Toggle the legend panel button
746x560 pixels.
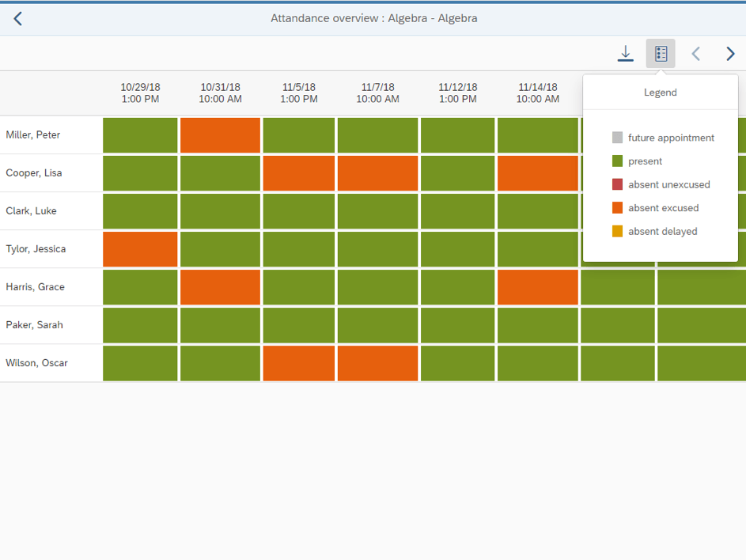point(661,54)
